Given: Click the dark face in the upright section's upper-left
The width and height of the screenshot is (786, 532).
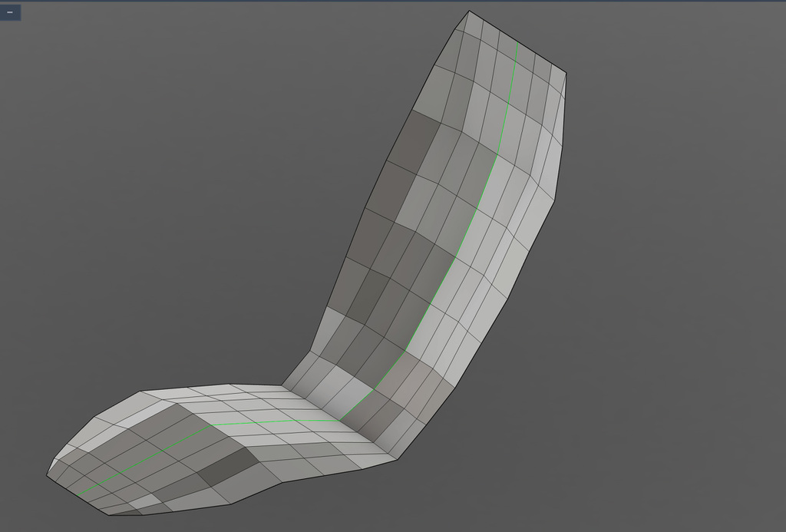Looking at the screenshot, I should (x=415, y=142).
